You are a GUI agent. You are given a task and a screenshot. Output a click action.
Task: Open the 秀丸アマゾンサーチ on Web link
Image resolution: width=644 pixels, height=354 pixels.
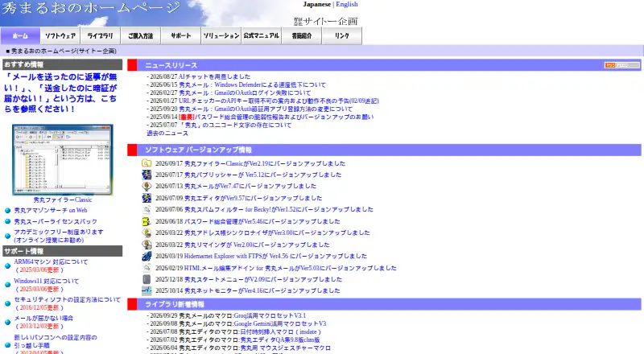click(x=51, y=210)
